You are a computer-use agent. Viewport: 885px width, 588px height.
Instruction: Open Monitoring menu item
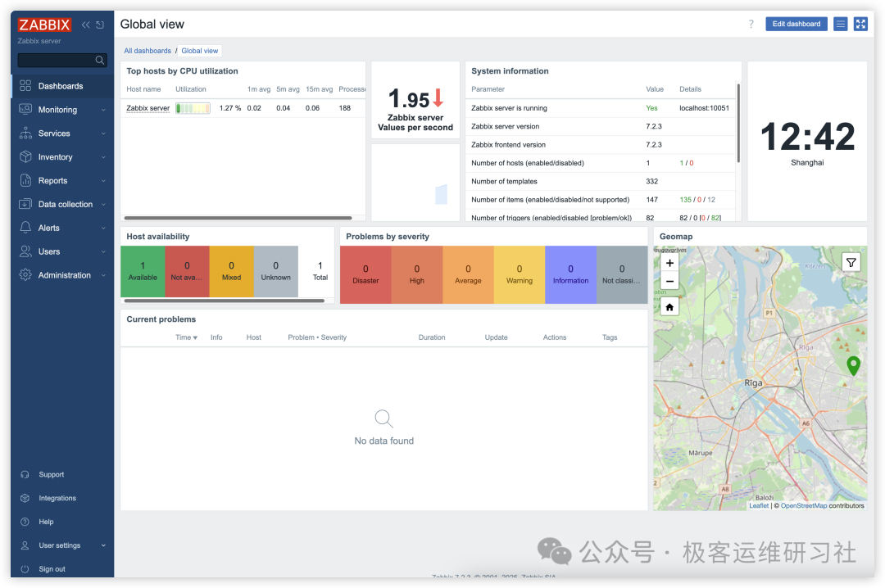pos(62,110)
